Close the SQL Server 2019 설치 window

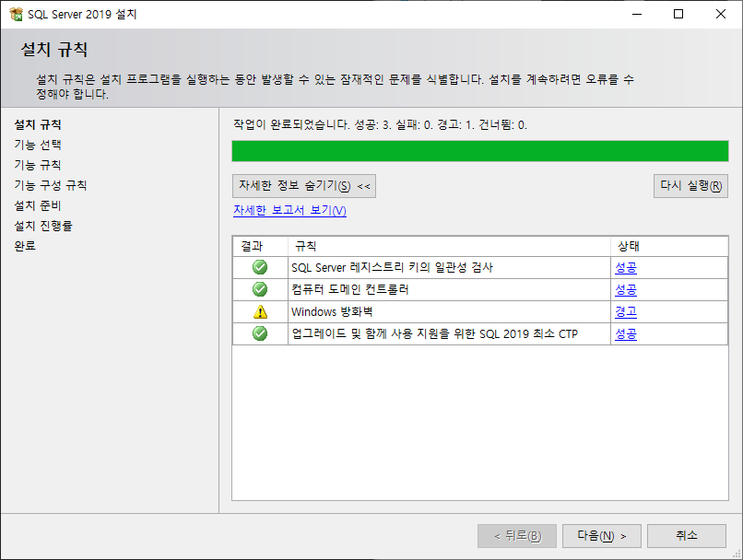(x=721, y=14)
